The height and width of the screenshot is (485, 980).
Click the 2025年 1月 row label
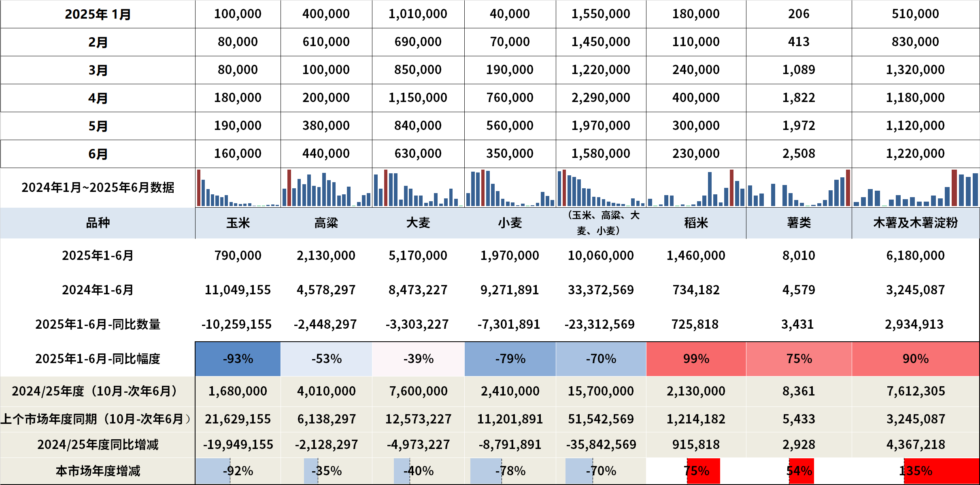point(98,14)
